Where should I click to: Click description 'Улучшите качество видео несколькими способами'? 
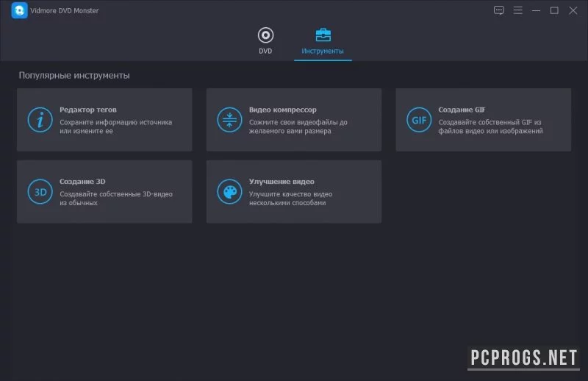(x=290, y=198)
